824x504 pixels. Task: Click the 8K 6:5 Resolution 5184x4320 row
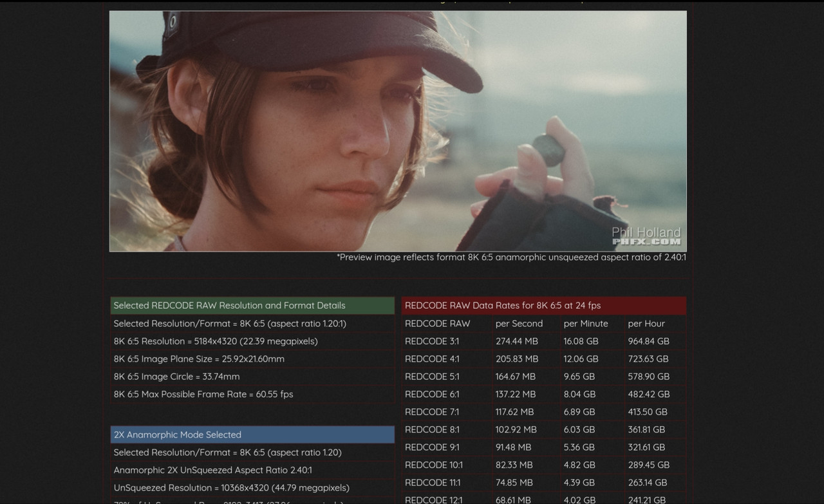click(x=252, y=341)
